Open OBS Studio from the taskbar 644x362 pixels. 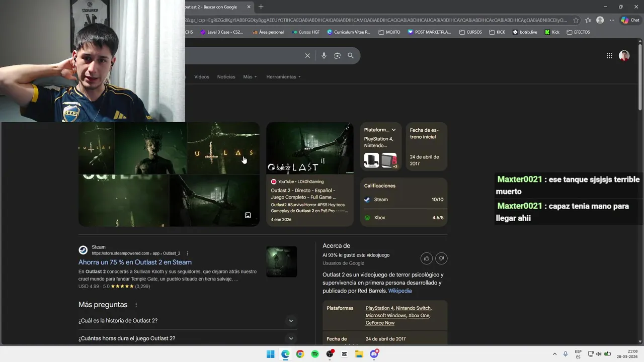tap(330, 354)
